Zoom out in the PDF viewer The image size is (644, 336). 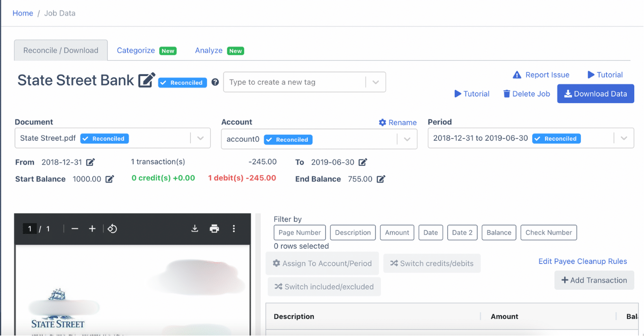[x=75, y=229]
